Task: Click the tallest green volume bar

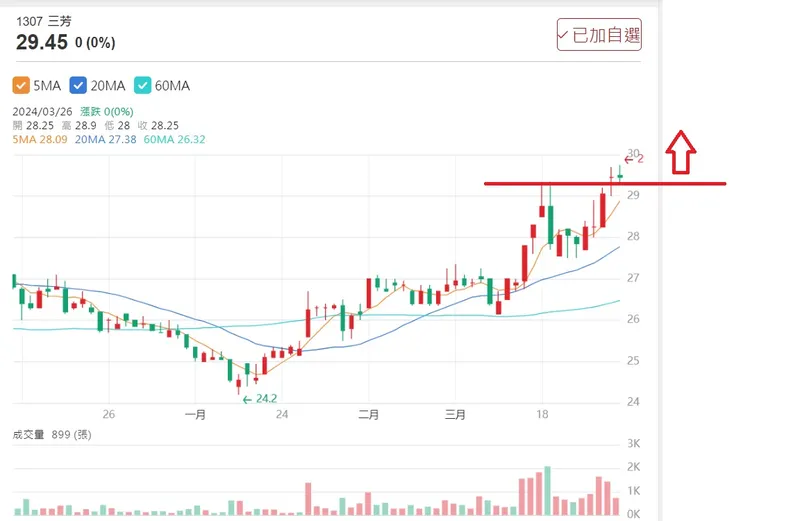Action: point(548,490)
